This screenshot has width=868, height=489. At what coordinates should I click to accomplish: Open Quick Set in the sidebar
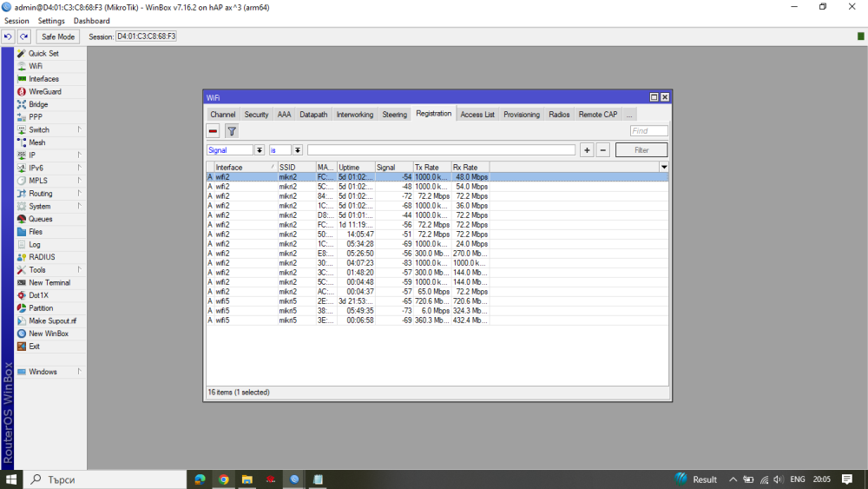43,53
